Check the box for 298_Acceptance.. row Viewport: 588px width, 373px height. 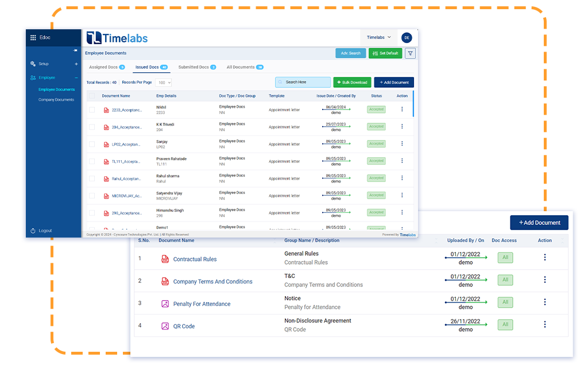coord(92,213)
